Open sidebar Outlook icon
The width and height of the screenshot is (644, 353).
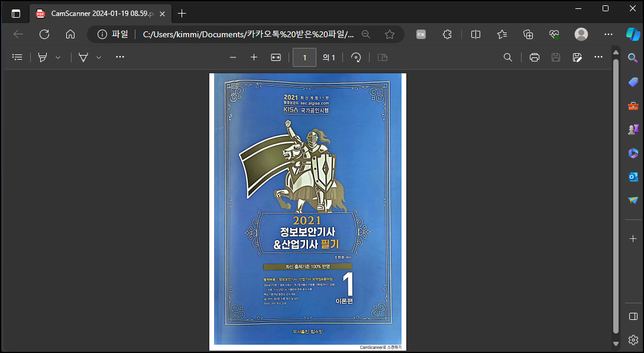(633, 177)
